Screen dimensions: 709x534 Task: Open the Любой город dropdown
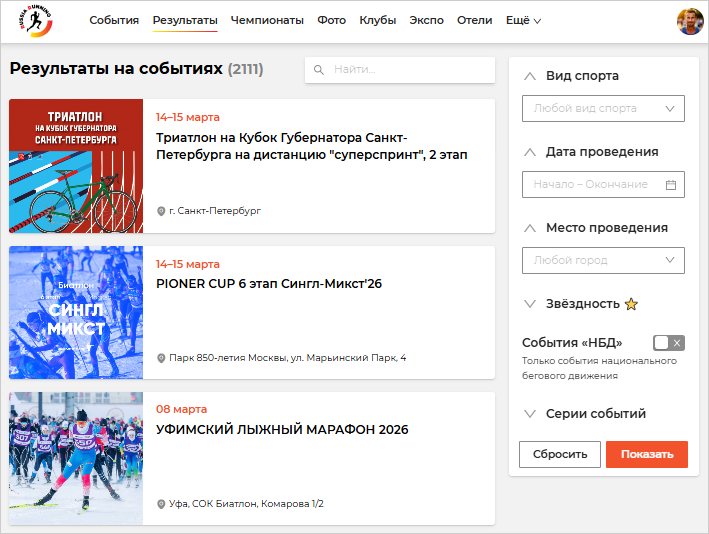603,260
